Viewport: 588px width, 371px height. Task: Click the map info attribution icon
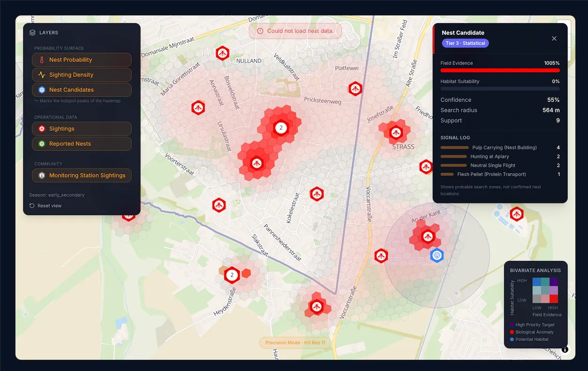click(565, 349)
